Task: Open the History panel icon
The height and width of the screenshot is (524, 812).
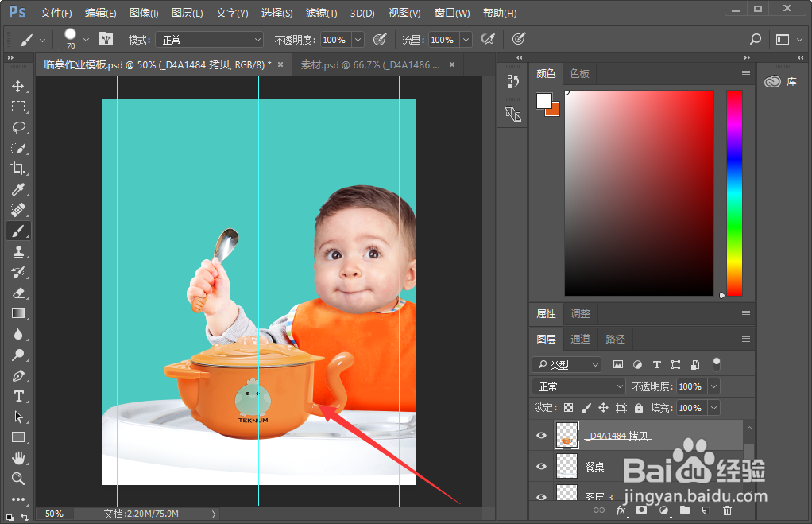Action: (512, 81)
